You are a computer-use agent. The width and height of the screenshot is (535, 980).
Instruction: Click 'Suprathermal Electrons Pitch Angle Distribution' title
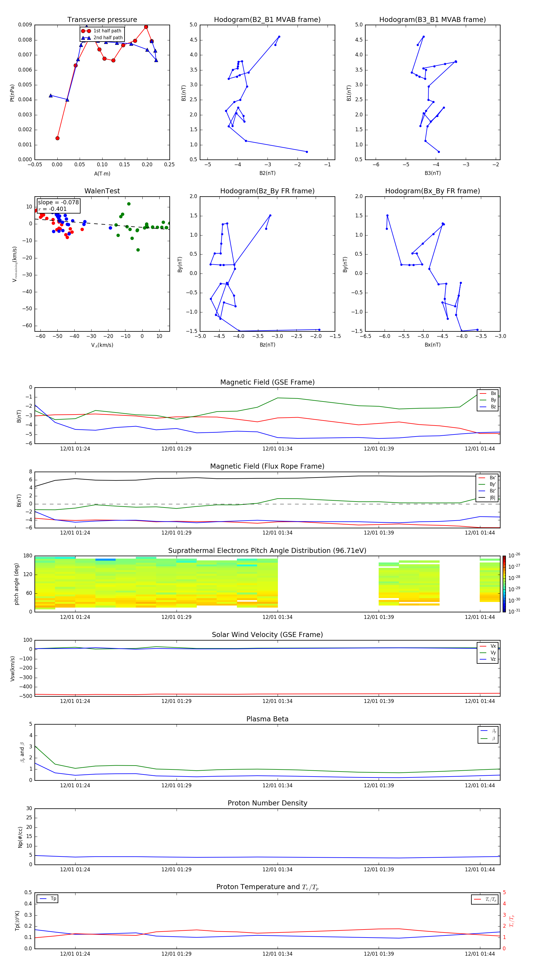pyautogui.click(x=267, y=551)
